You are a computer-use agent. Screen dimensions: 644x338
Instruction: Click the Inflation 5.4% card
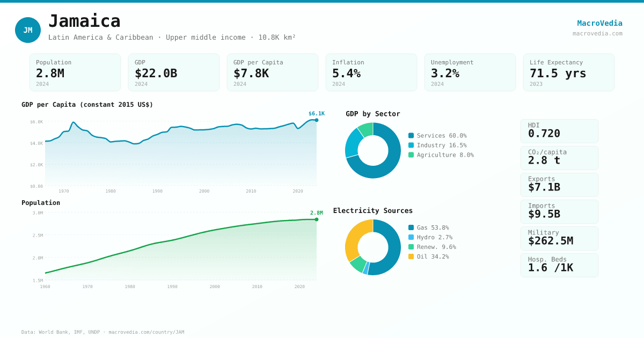pyautogui.click(x=371, y=72)
